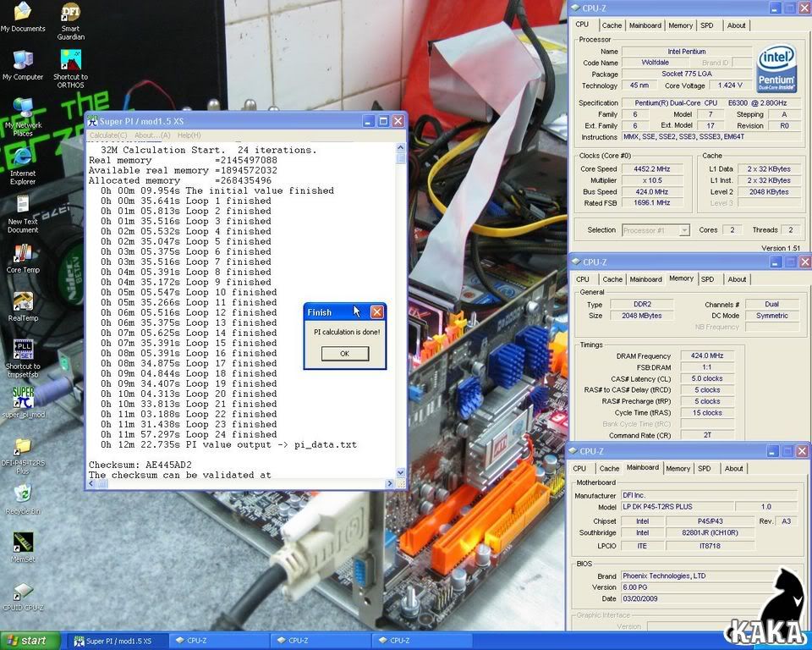Launch the Shortcut to ORTHOS icon
This screenshot has width=812, height=650.
tap(70, 69)
